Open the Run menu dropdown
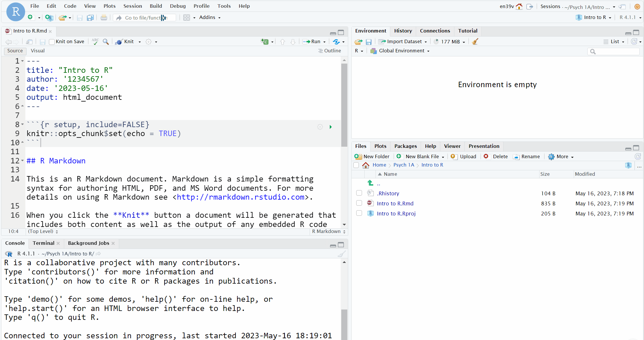Screen dimensions: 644x340 pos(325,41)
